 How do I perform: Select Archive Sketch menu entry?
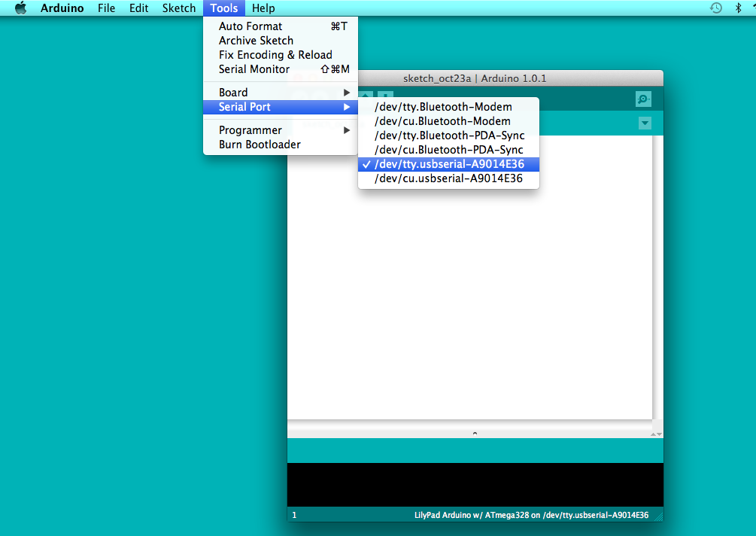tap(281, 41)
